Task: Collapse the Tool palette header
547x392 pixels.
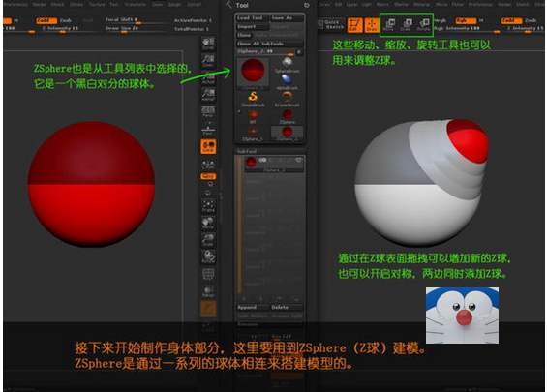Action: [x=242, y=5]
